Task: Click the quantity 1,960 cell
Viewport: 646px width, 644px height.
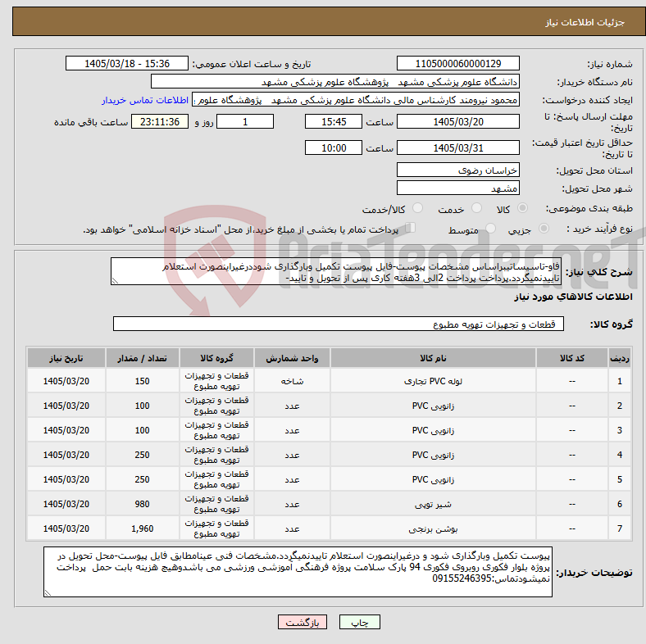Action: pos(142,528)
